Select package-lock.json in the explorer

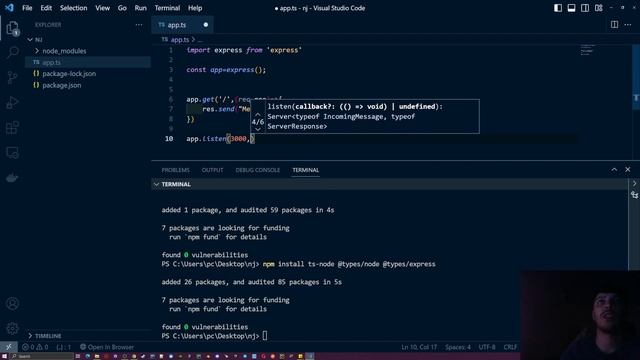click(x=69, y=74)
